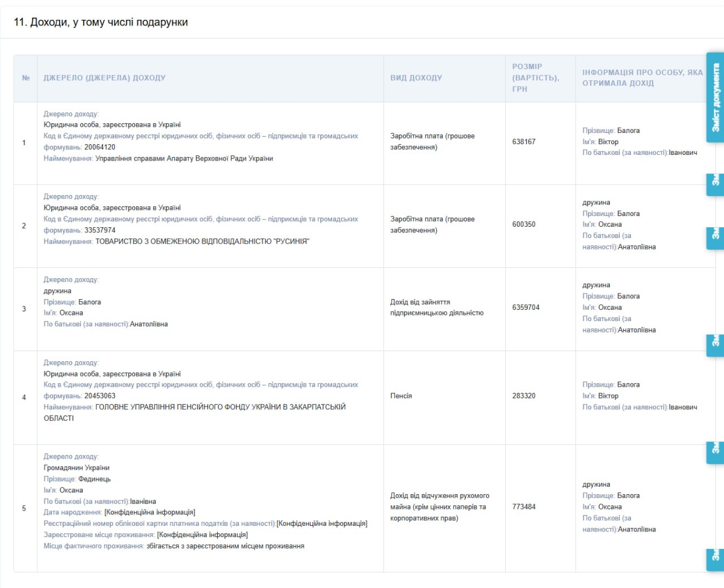Click 'Дохід від відчуження рухомого майна' cell
Viewport: 724px width, 588px height.
(x=439, y=507)
